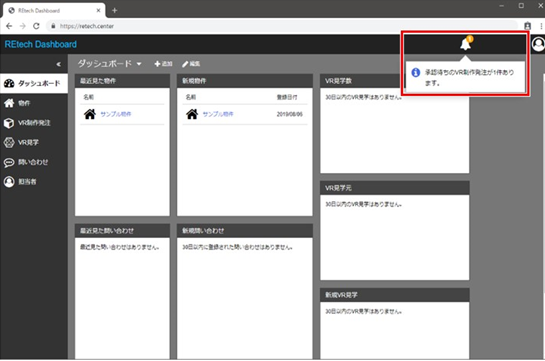Screen dimensions: 545x361
Task: Open サンプル物件 link in 最近見た物件 panel
Action: point(116,114)
